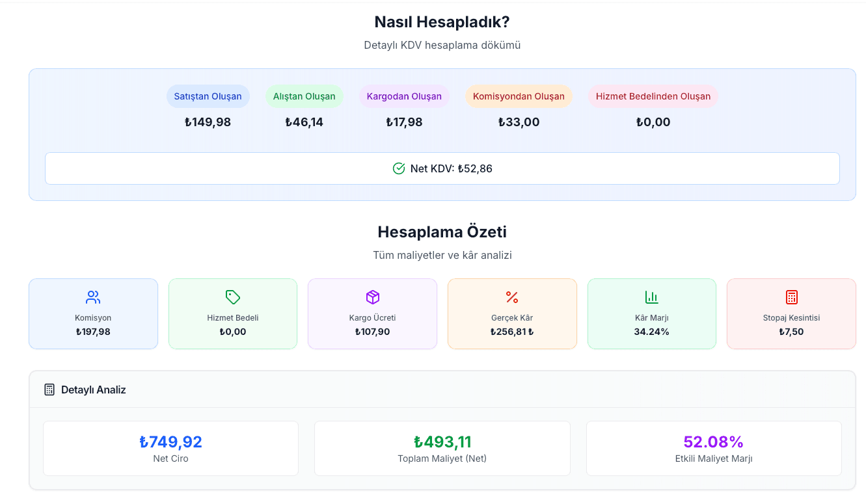Click the Net KDV ₺52,86 result bar
The height and width of the screenshot is (504, 866).
(x=442, y=168)
